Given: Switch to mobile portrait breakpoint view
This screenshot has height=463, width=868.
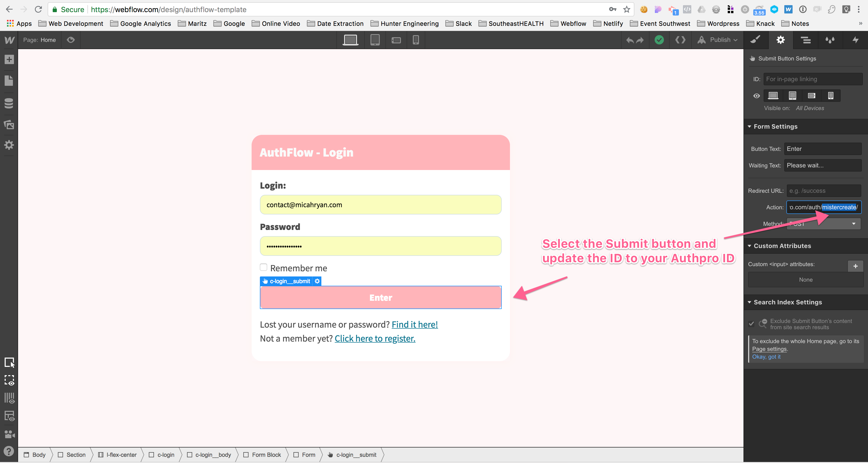Looking at the screenshot, I should 416,40.
